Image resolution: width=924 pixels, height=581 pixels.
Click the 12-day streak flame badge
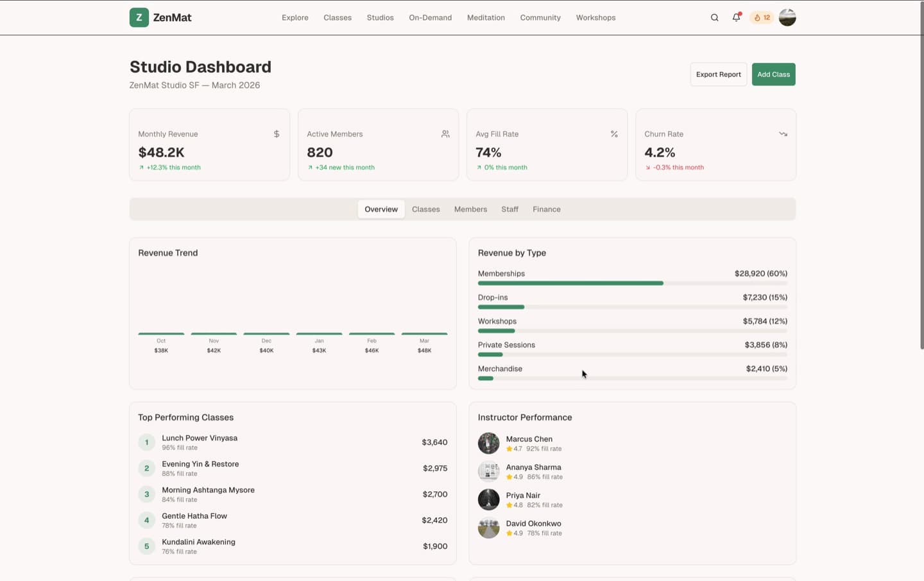coord(762,17)
